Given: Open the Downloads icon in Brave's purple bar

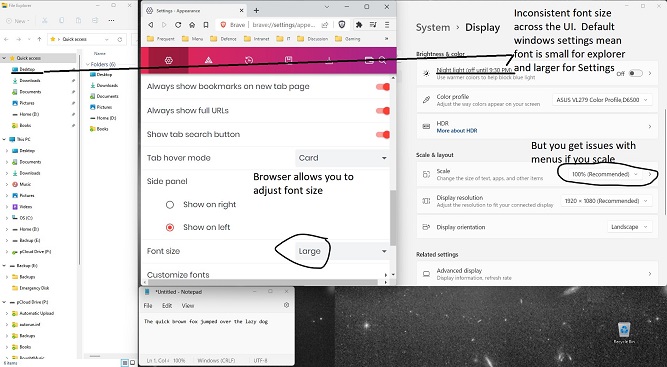Looking at the screenshot, I should 329,60.
